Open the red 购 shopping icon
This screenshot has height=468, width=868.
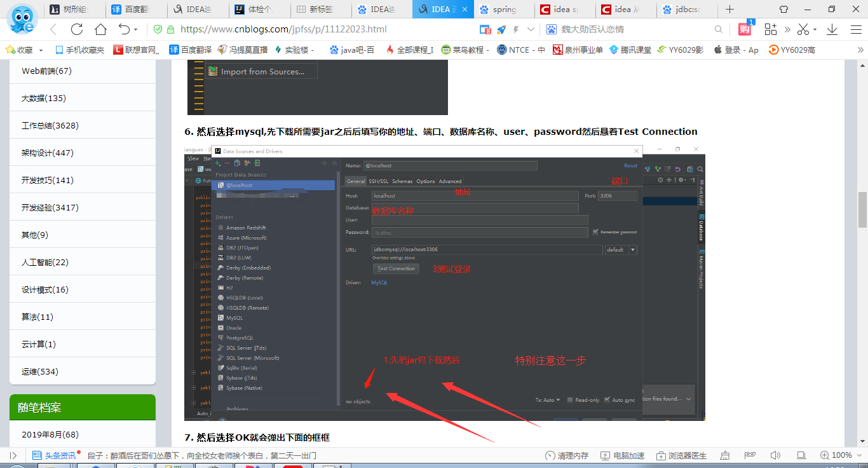tap(744, 29)
